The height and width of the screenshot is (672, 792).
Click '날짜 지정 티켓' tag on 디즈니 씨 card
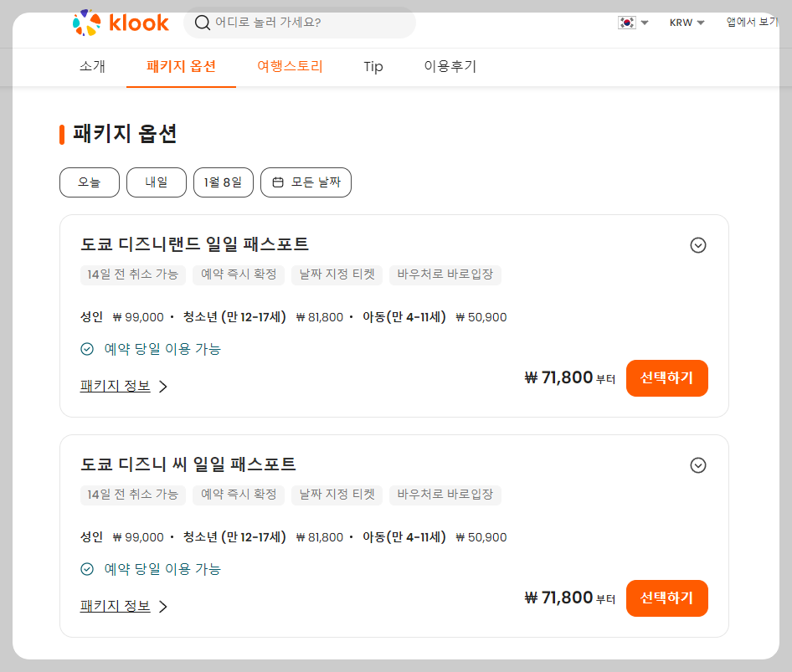[337, 495]
